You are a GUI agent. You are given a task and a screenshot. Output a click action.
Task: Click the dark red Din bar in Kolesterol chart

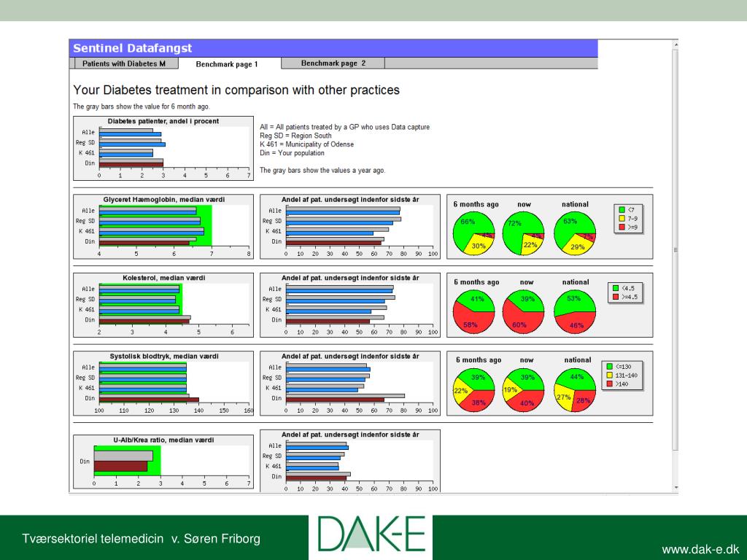click(144, 322)
